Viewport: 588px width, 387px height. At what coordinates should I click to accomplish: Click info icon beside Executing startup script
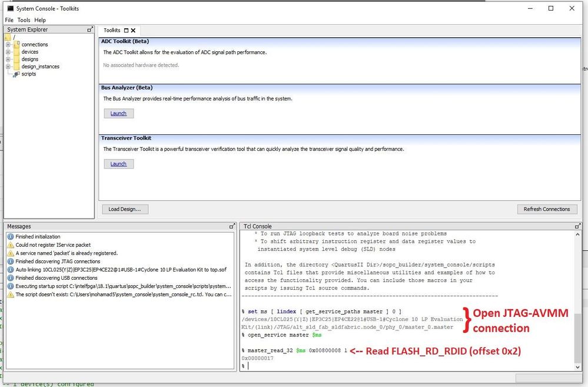pyautogui.click(x=11, y=286)
